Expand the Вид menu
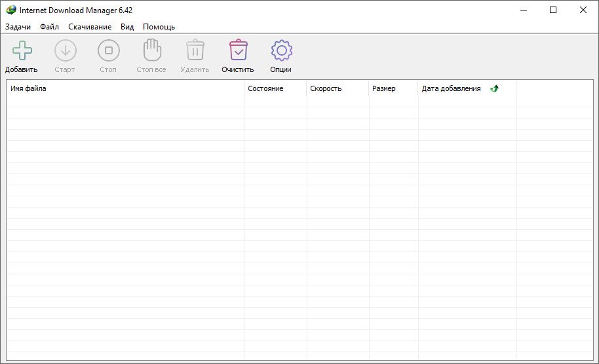This screenshot has height=364, width=599. [127, 27]
